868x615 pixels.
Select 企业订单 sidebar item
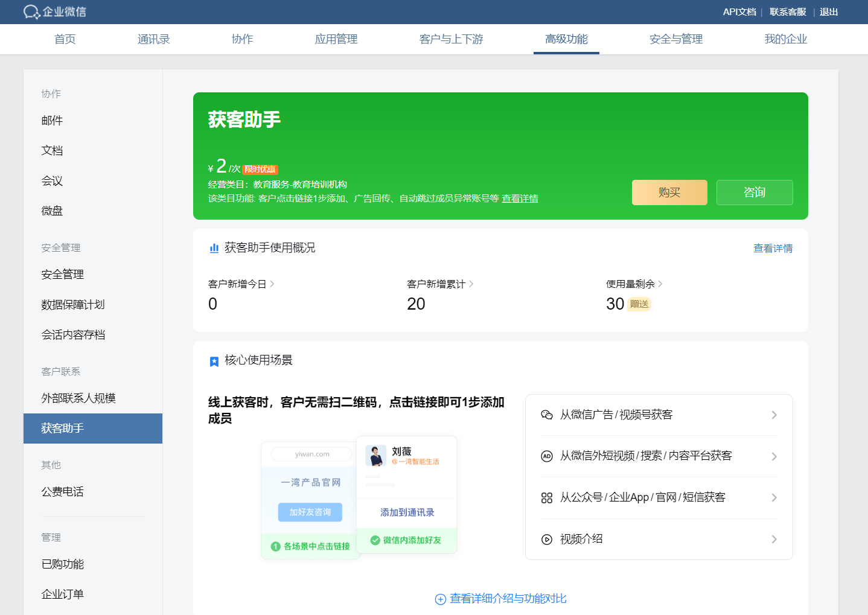[x=93, y=594]
